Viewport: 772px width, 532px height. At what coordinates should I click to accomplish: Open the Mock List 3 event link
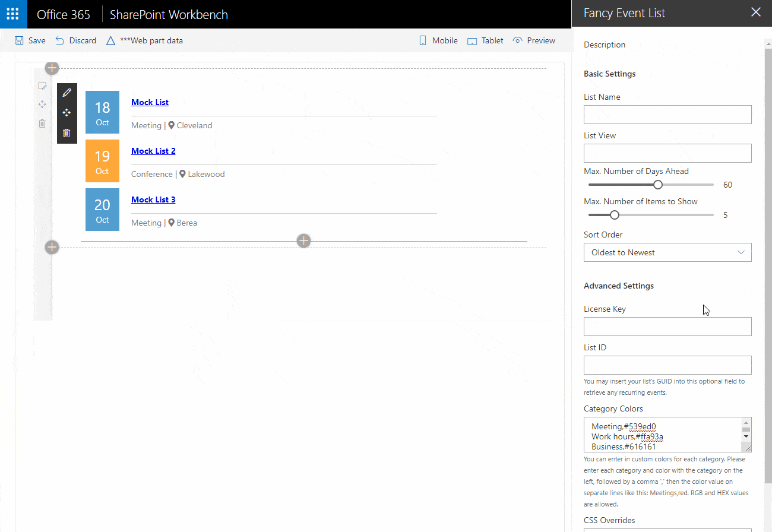[153, 199]
